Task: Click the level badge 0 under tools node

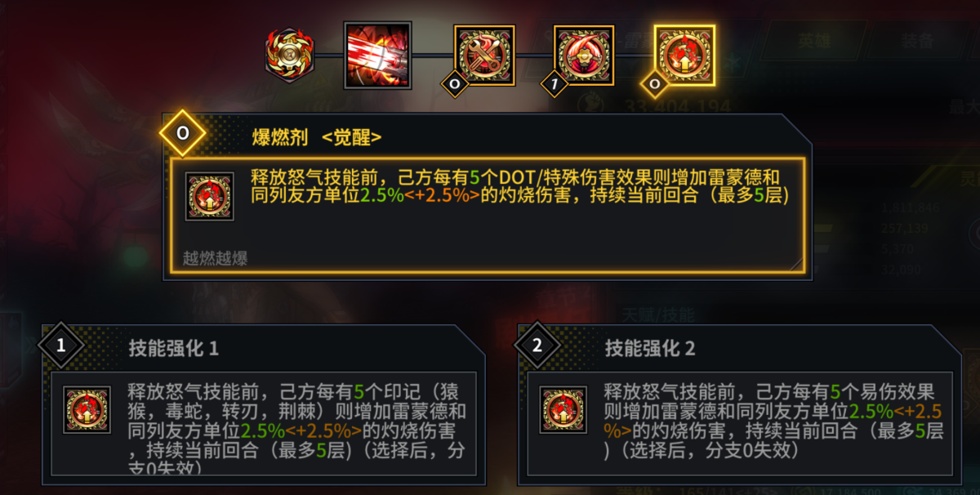Action: (x=455, y=82)
